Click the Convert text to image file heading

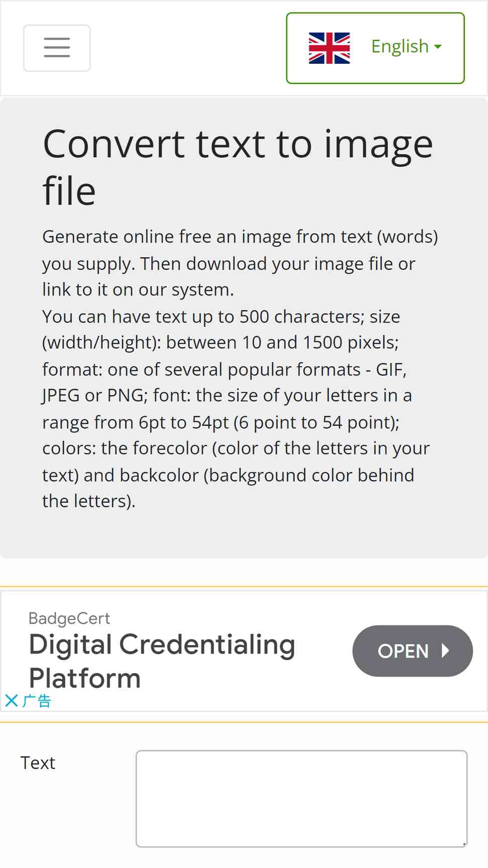pos(237,167)
